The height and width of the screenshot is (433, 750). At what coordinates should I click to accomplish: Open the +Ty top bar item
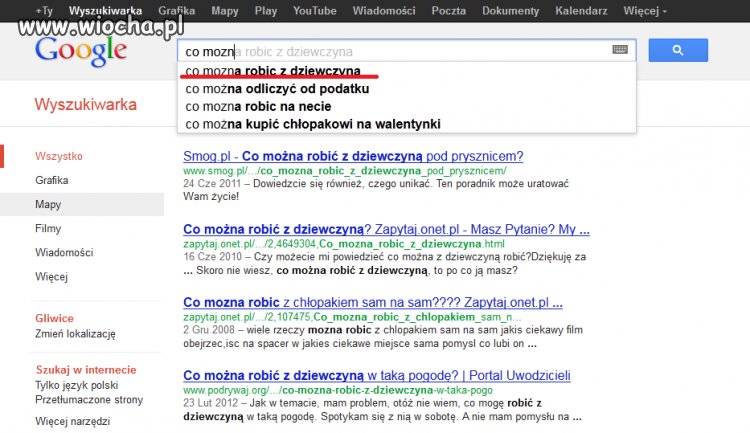(x=44, y=11)
